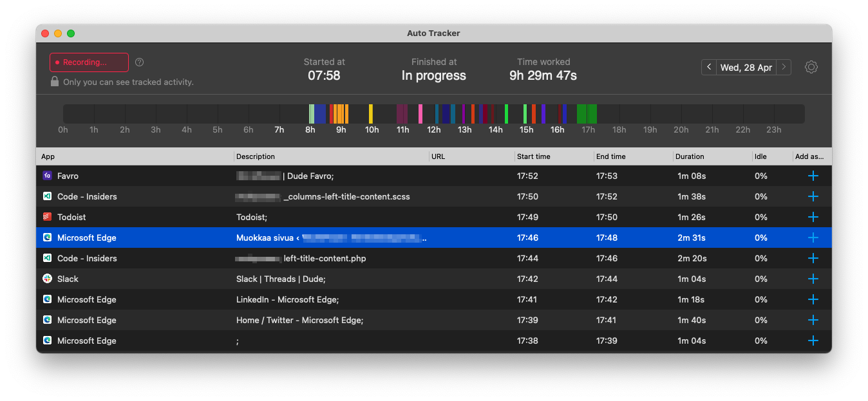Click the 'Home / Twitter - Microsoft Edge;' description
Viewport: 868px width, 401px height.
[x=299, y=320]
